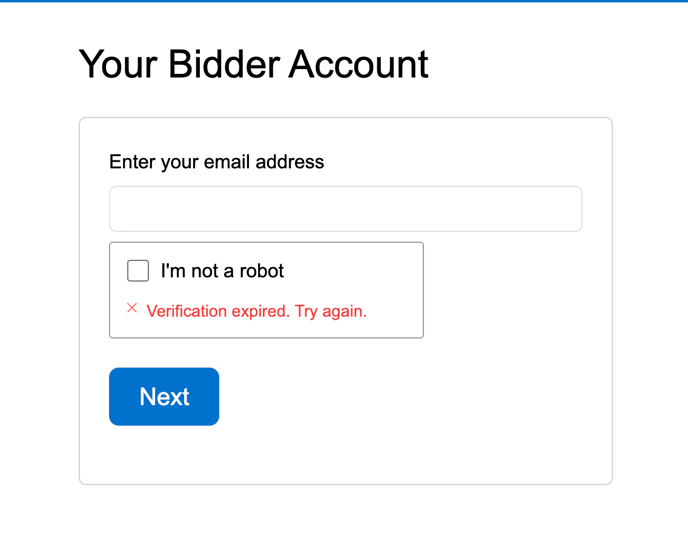Enable the robot verification checkbox
This screenshot has height=545, width=688.
click(x=138, y=270)
